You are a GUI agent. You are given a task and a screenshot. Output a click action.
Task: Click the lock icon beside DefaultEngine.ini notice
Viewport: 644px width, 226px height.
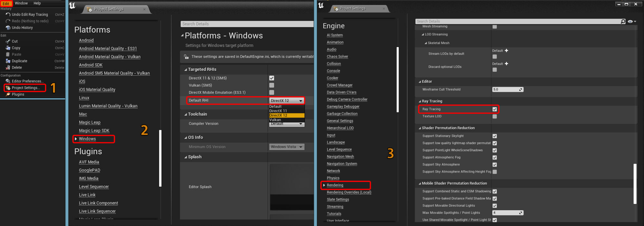[186, 57]
